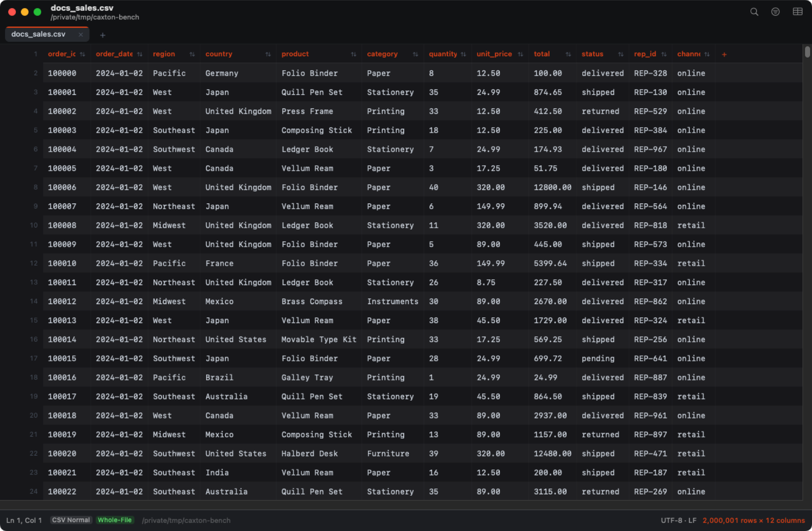Select the Galley Tray product cell
Screen dimensions: 812x531
[x=319, y=377]
